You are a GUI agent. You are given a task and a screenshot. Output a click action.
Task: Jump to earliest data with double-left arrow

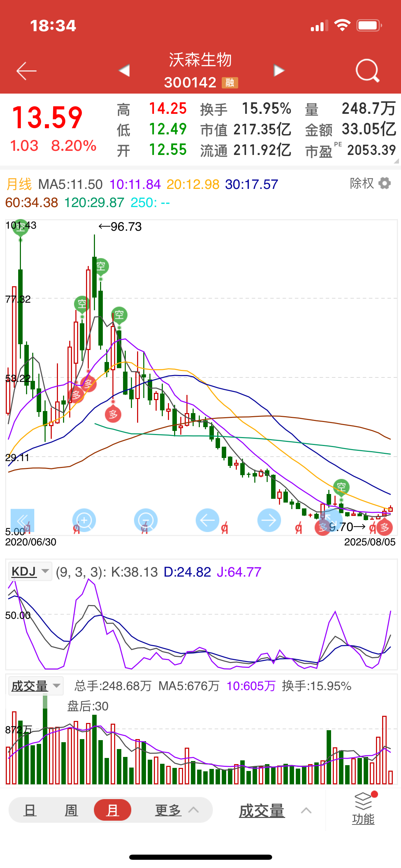22,520
